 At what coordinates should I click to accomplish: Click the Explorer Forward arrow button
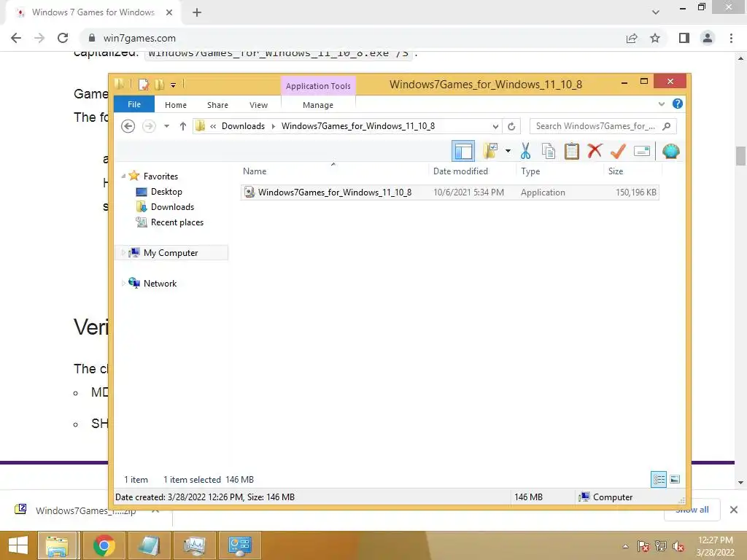[149, 126]
